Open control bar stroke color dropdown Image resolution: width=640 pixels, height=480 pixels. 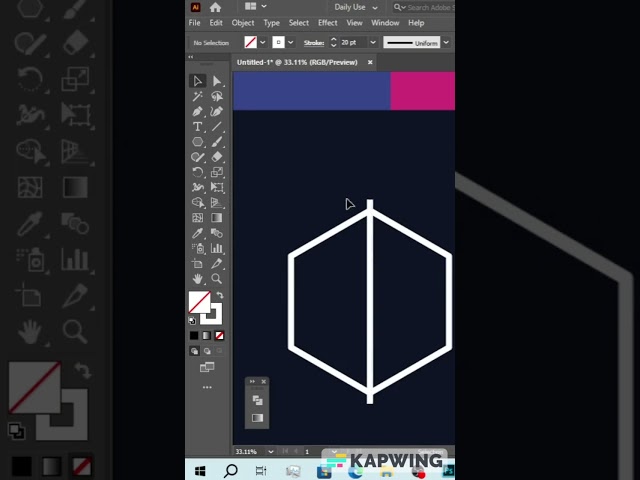click(290, 42)
